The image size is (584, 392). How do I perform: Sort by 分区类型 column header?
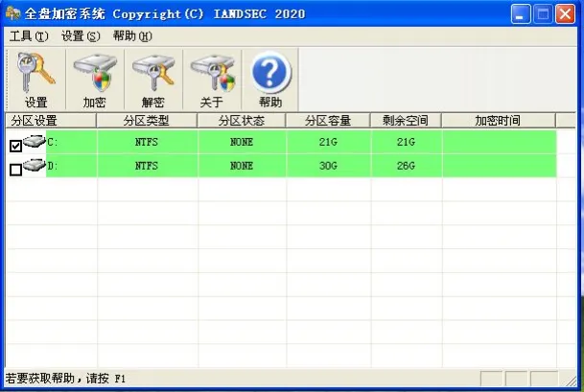coord(147,121)
